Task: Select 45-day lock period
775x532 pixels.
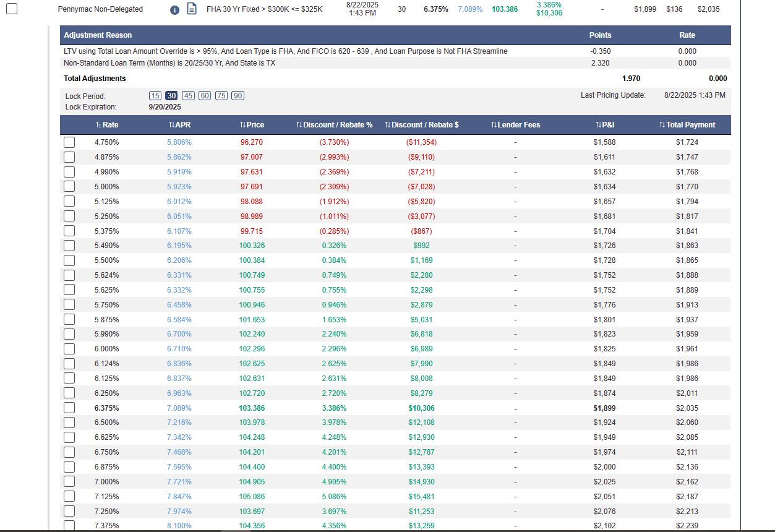Action: [189, 95]
